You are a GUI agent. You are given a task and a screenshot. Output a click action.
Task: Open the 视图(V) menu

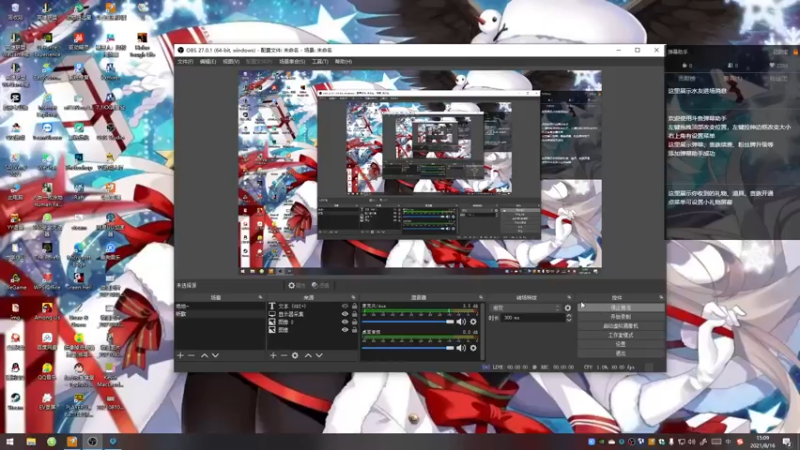point(231,62)
